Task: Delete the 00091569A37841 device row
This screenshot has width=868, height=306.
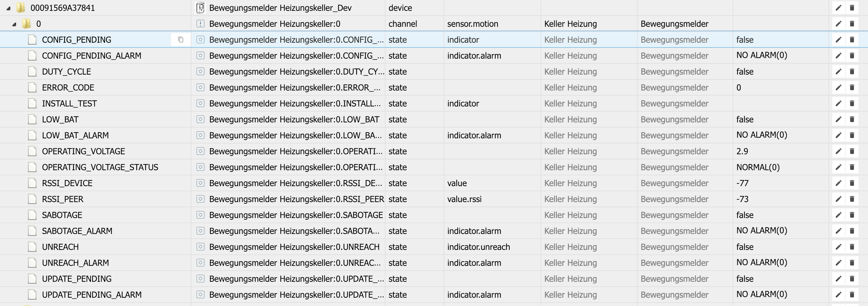Action: 852,8
